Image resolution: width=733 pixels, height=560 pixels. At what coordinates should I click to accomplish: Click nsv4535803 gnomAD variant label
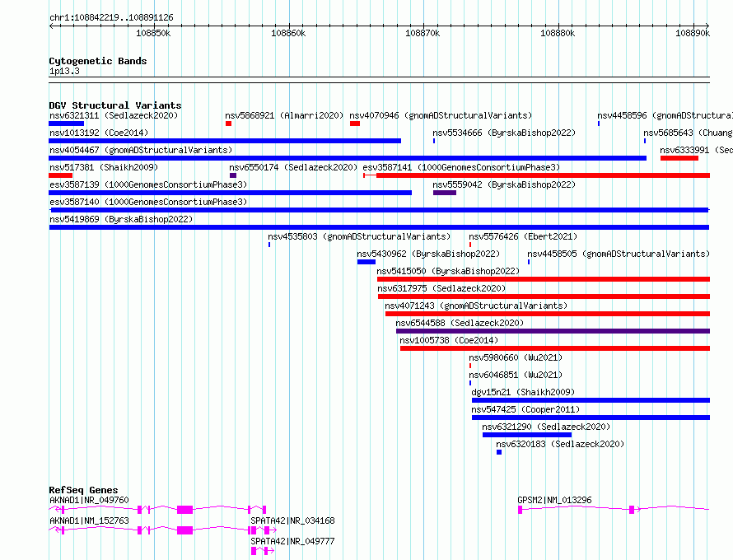[x=359, y=236]
